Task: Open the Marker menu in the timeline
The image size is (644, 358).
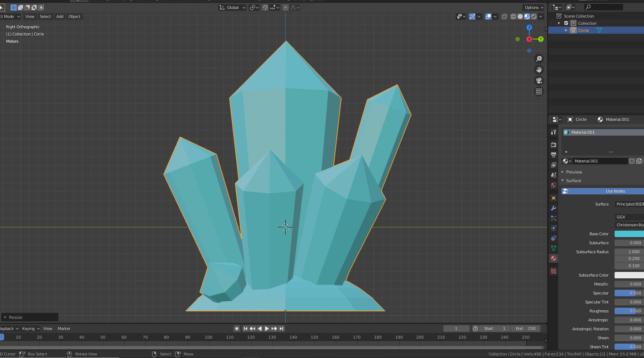Action: (x=64, y=329)
